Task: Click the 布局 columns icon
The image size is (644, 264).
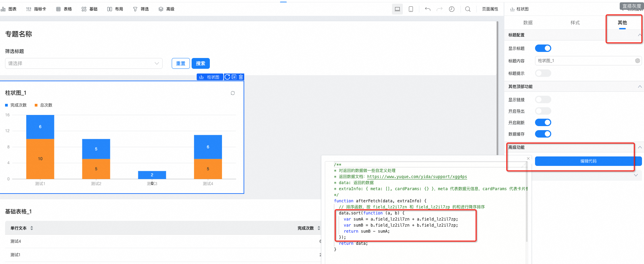Action: [110, 9]
